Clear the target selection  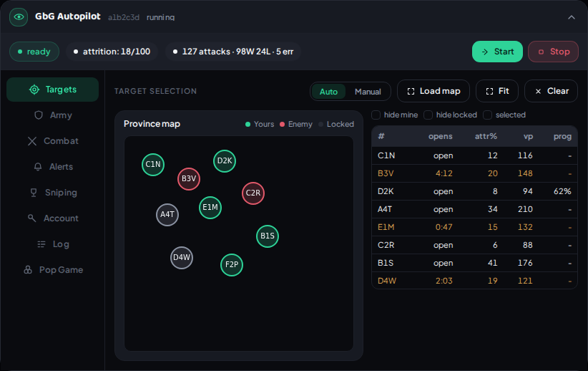point(551,91)
